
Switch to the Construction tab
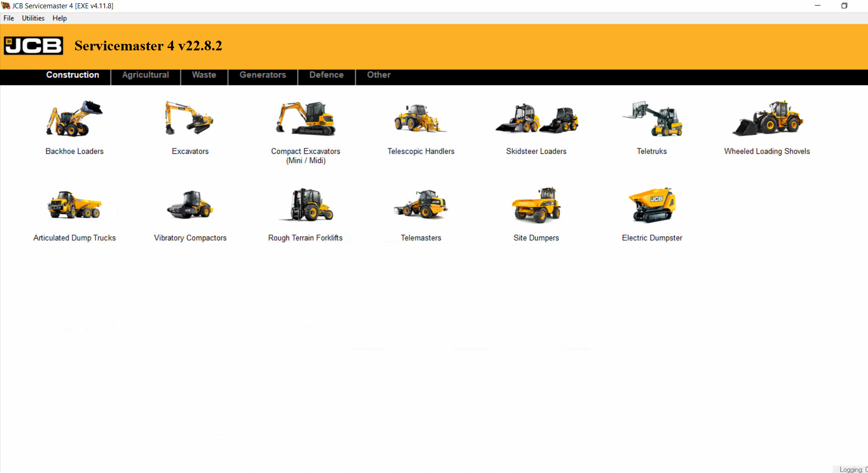[x=72, y=75]
